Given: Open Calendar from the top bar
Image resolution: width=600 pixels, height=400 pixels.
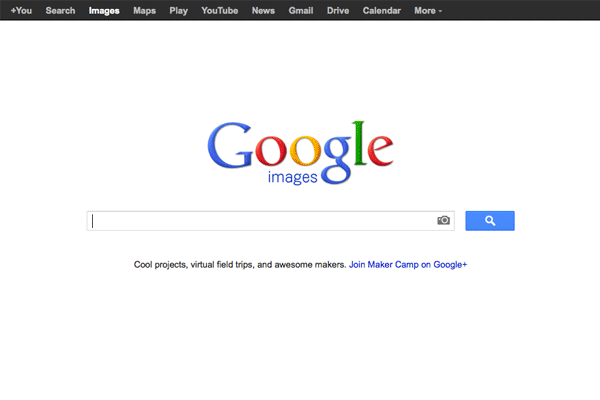Looking at the screenshot, I should pyautogui.click(x=382, y=11).
